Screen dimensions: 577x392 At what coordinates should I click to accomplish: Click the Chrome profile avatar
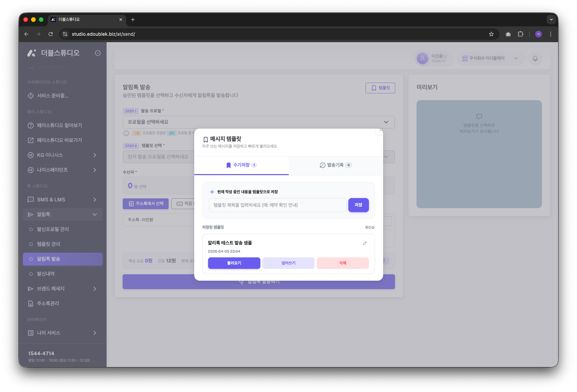(x=539, y=34)
